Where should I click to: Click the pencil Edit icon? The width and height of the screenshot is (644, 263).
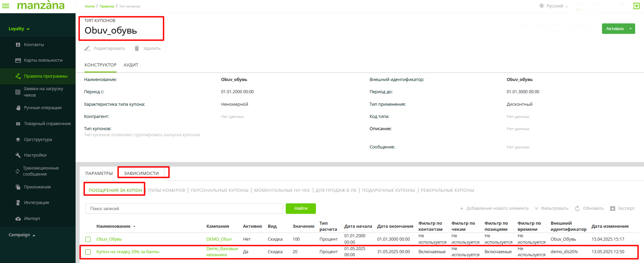pyautogui.click(x=87, y=48)
